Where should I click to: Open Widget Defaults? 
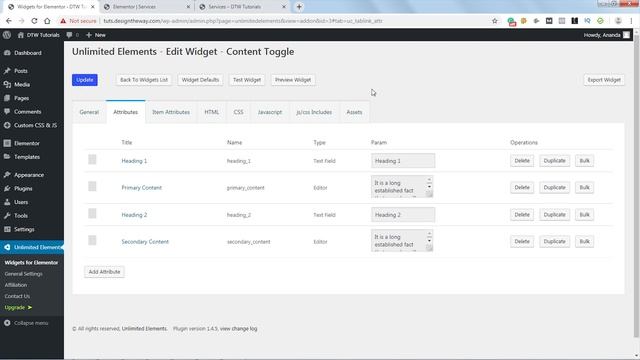coord(200,80)
